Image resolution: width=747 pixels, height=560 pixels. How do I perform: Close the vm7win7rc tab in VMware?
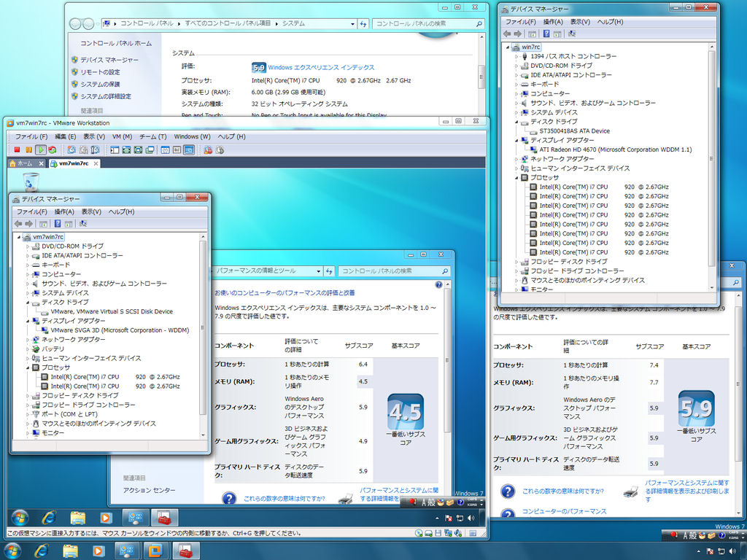96,163
